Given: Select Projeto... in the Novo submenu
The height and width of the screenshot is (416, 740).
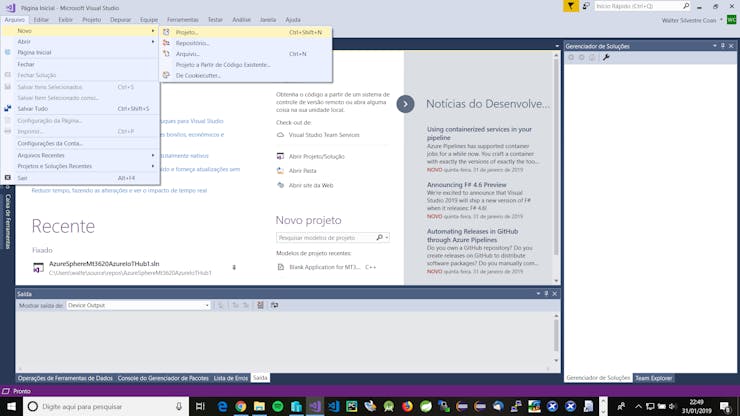Looking at the screenshot, I should click(x=245, y=32).
